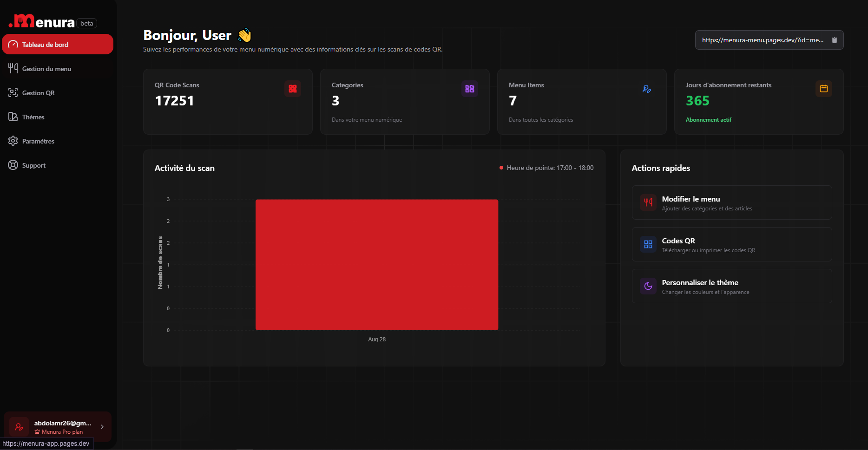Click the red QR Code Scans icon
The height and width of the screenshot is (450, 868).
coord(293,89)
